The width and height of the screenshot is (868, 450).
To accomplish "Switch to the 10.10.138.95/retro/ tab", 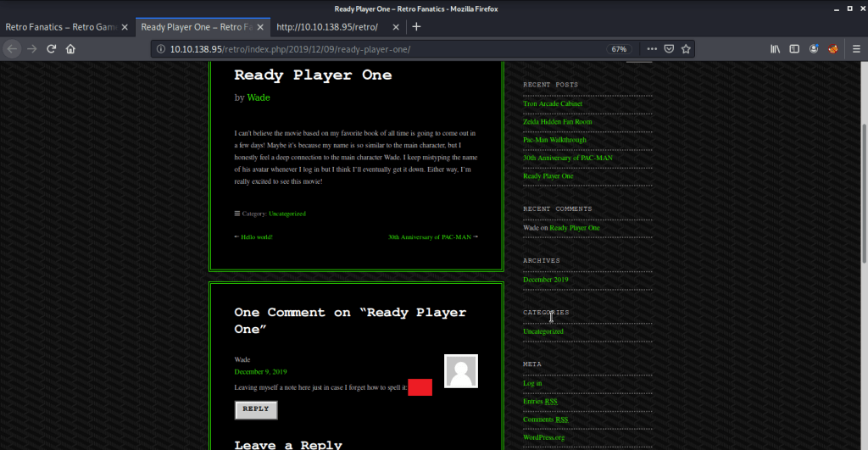I will [326, 26].
